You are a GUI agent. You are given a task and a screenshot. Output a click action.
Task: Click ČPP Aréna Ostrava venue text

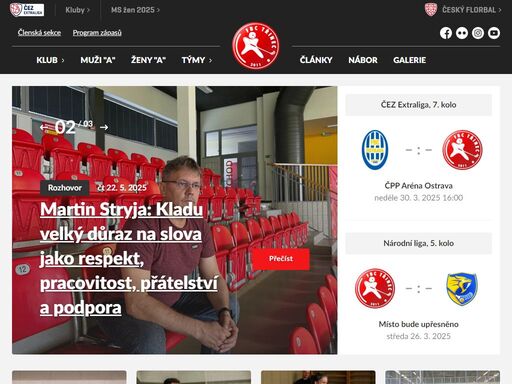point(418,186)
